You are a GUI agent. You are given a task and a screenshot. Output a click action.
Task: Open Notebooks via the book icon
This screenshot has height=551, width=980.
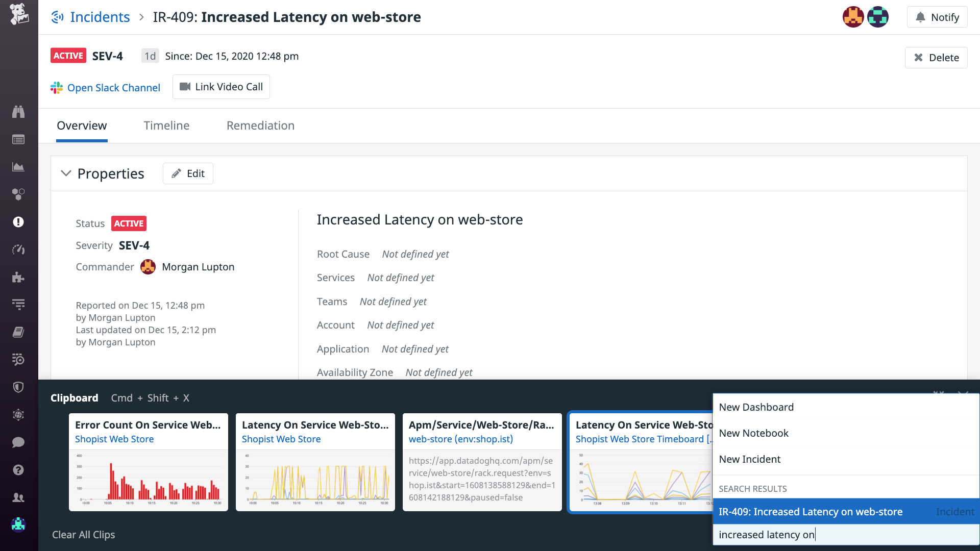pos(18,332)
